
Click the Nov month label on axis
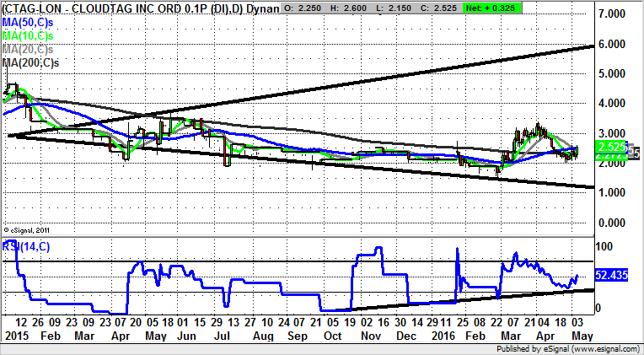pyautogui.click(x=369, y=335)
